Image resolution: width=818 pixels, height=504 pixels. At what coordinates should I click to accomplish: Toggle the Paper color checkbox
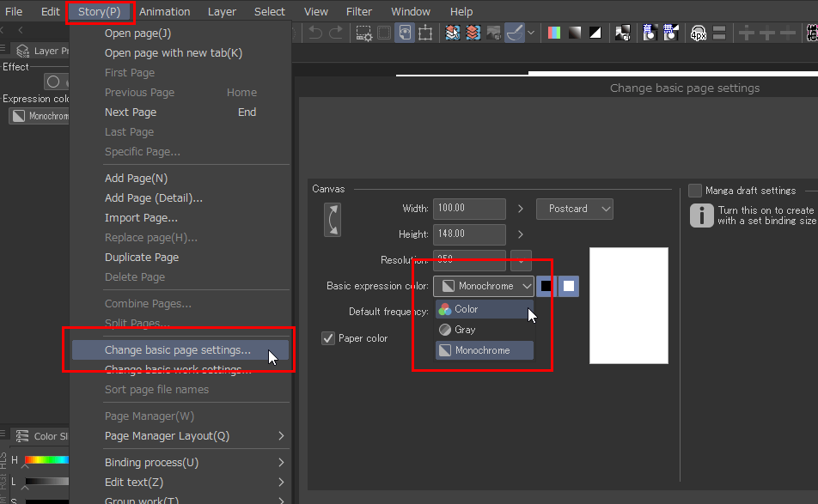pyautogui.click(x=328, y=338)
